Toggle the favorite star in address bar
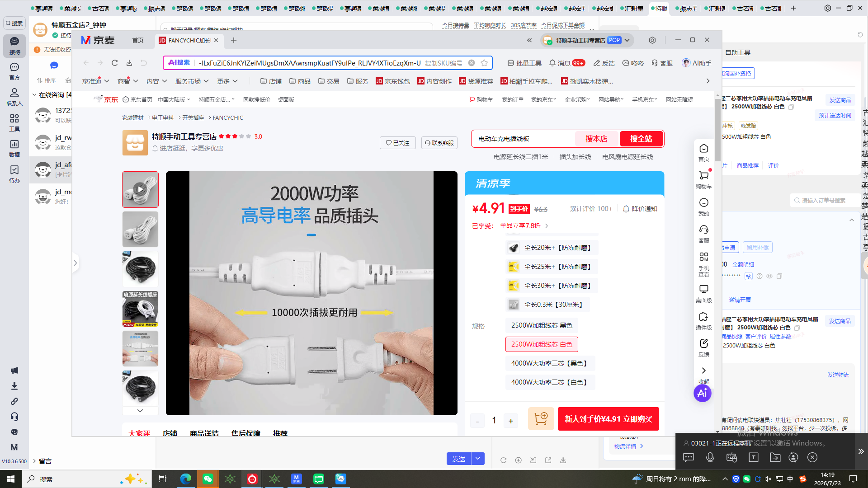The height and width of the screenshot is (488, 868). [x=484, y=63]
